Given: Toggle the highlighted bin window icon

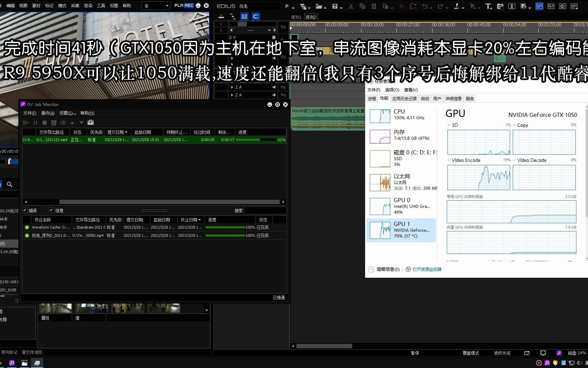Looking at the screenshot, I should [x=539, y=6].
